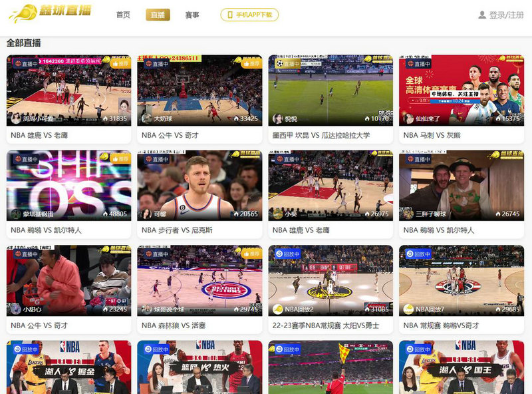Click the 回放中 badge on NBA回放2 card

pyautogui.click(x=288, y=254)
